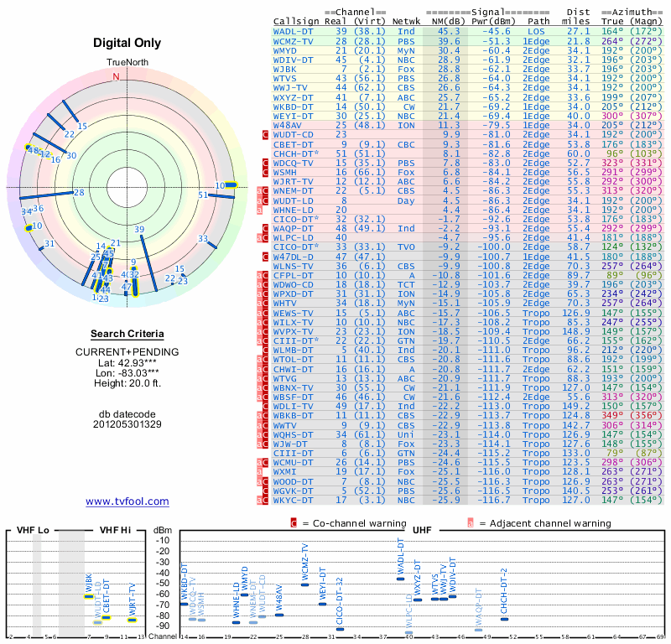
Task: Select WAQP-DT callsign in the table
Action: coord(293,228)
